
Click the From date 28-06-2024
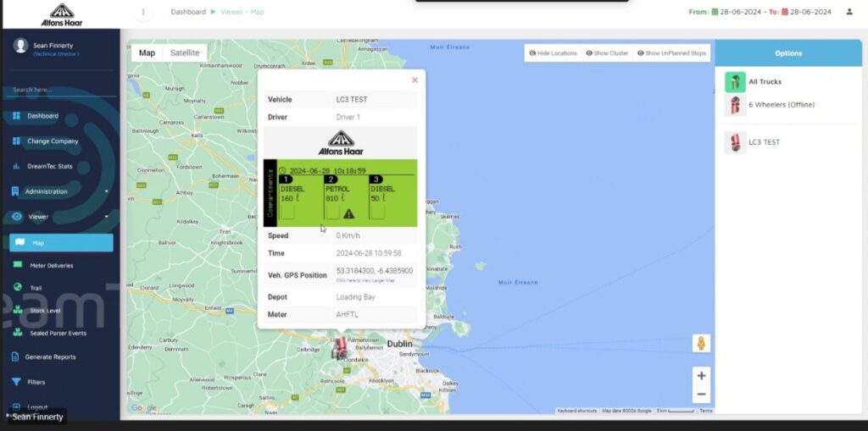click(x=742, y=12)
